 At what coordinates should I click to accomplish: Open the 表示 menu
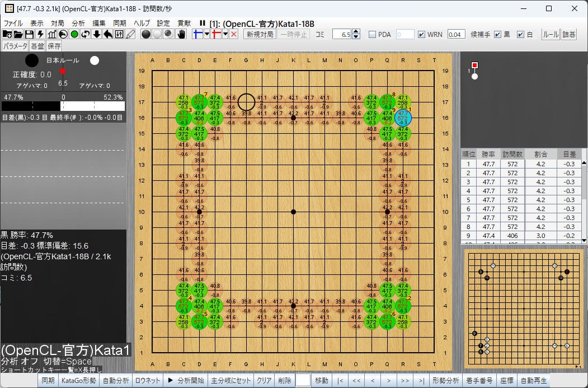(x=37, y=24)
